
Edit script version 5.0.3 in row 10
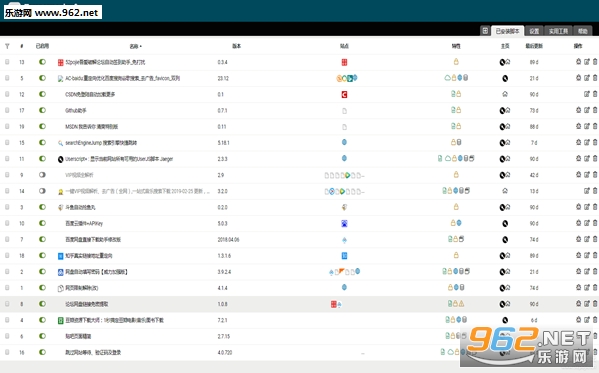[587, 223]
